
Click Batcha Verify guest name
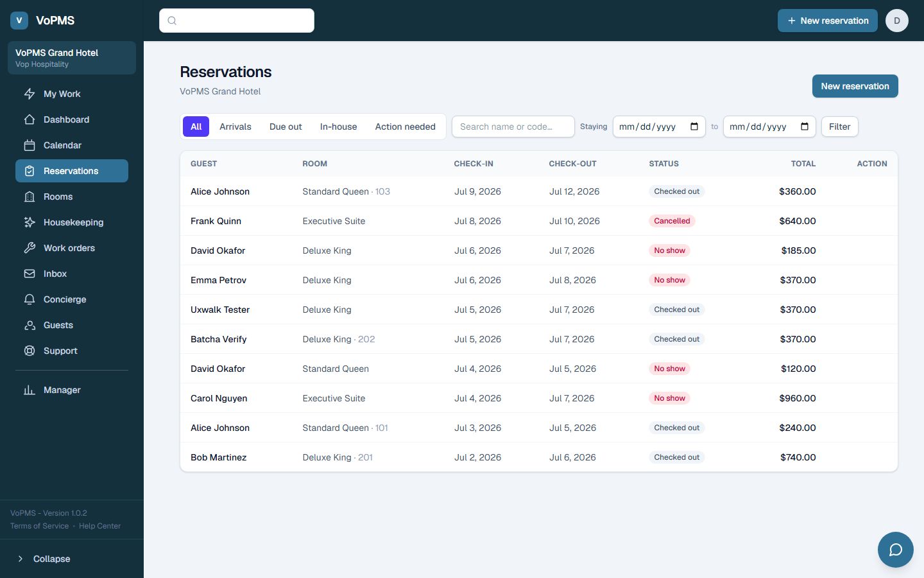coord(219,339)
